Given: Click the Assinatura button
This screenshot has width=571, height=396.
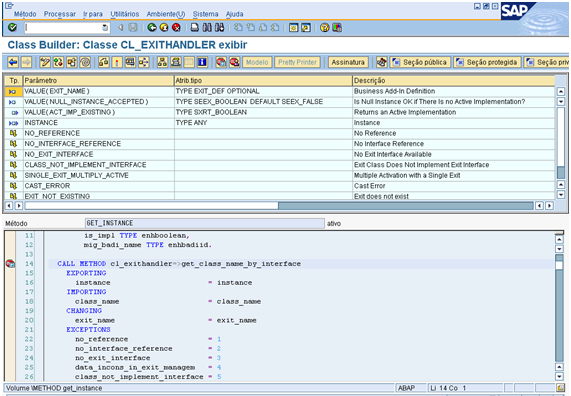Looking at the screenshot, I should tap(348, 62).
